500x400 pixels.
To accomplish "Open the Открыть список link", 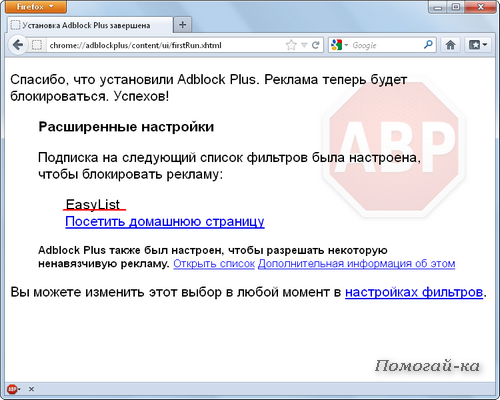I will coord(214,264).
